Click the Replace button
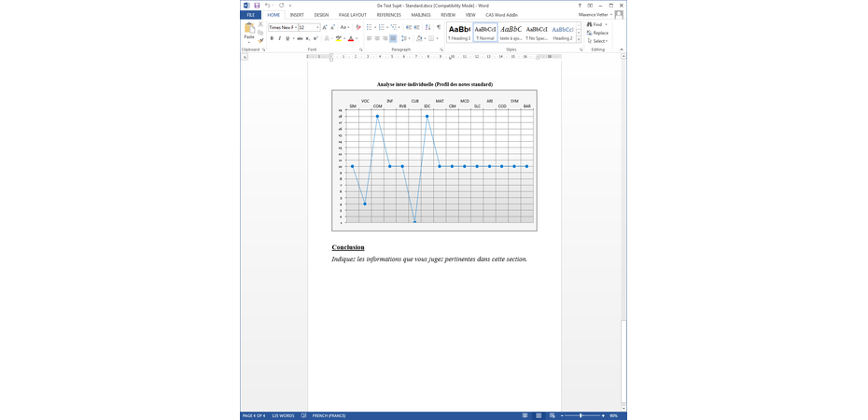 point(598,33)
